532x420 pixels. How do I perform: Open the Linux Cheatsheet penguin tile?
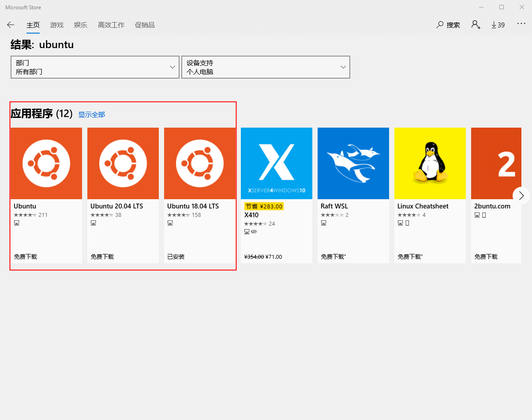point(430,163)
